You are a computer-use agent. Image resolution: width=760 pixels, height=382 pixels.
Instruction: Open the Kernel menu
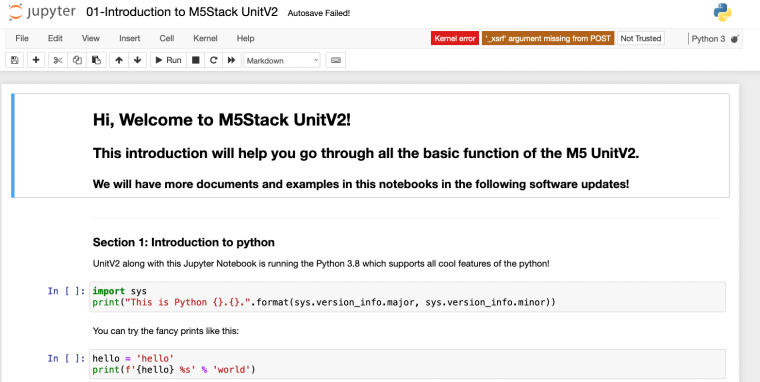206,38
